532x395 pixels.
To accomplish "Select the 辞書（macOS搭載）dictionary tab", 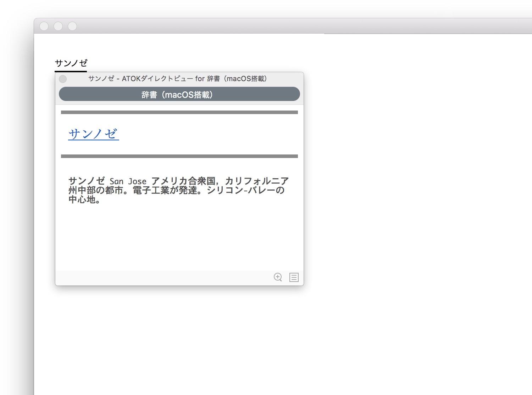I will (179, 94).
